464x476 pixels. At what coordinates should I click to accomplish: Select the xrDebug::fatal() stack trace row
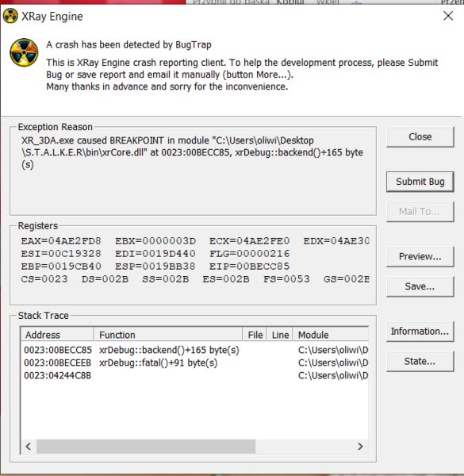tap(195, 363)
